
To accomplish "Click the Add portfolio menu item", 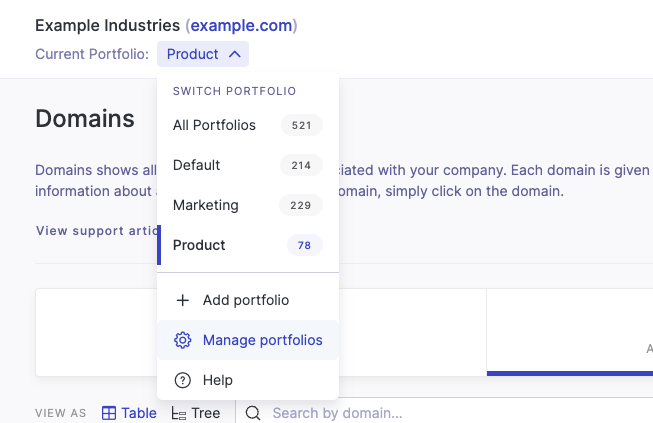I will [x=246, y=300].
